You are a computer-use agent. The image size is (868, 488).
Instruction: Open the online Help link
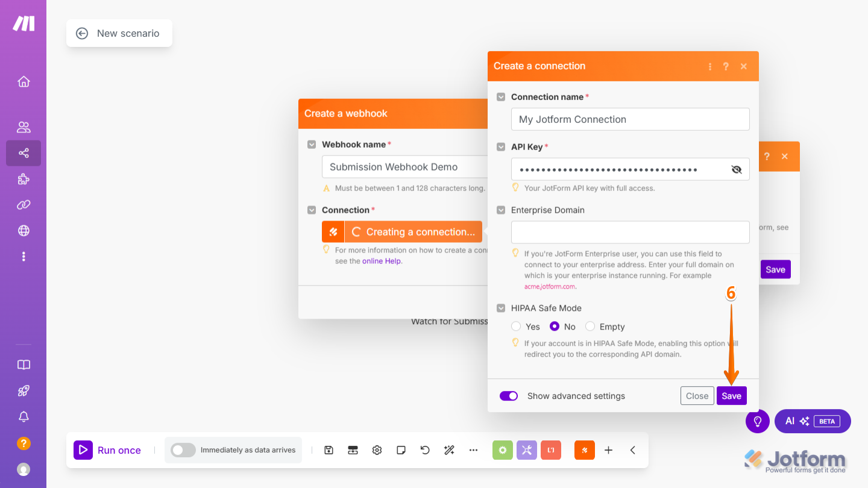(x=382, y=261)
